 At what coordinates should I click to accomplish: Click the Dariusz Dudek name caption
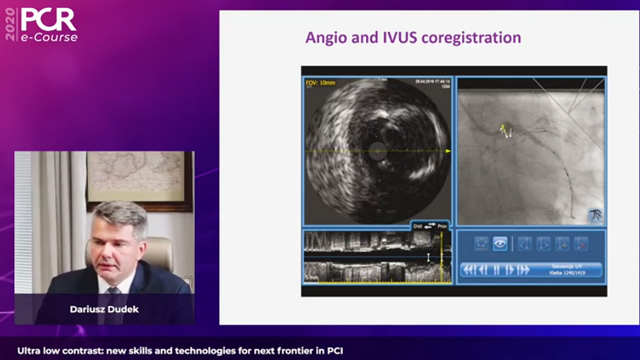click(104, 309)
